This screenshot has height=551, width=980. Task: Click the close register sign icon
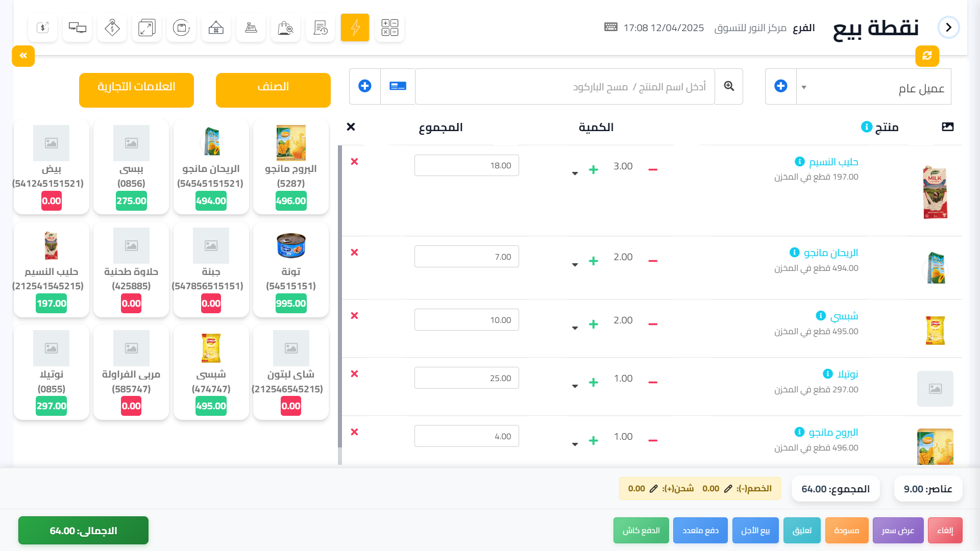point(216,28)
